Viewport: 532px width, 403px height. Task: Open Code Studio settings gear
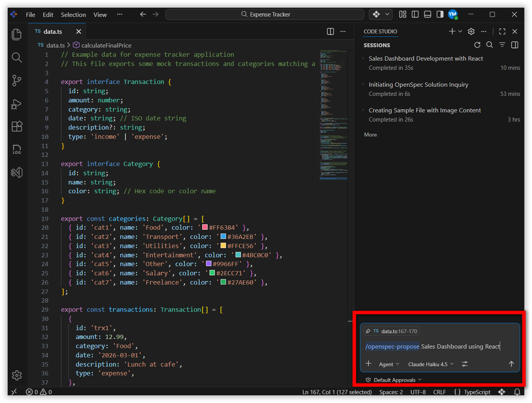(471, 31)
